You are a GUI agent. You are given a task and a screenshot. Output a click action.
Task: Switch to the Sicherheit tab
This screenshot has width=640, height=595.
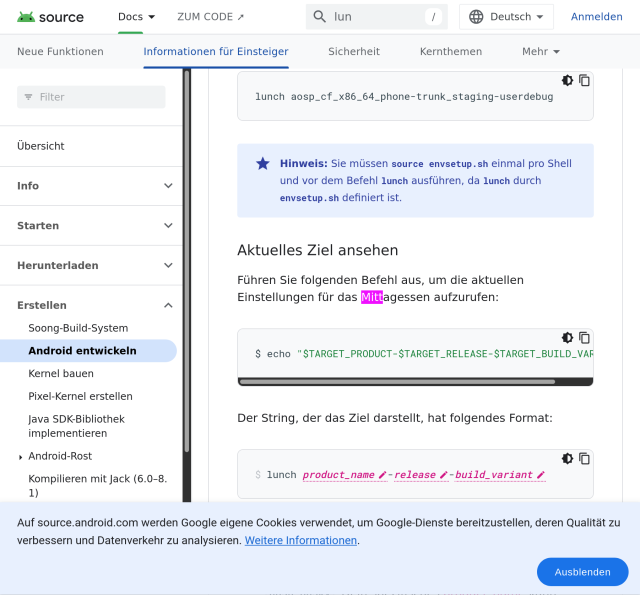pos(354,52)
